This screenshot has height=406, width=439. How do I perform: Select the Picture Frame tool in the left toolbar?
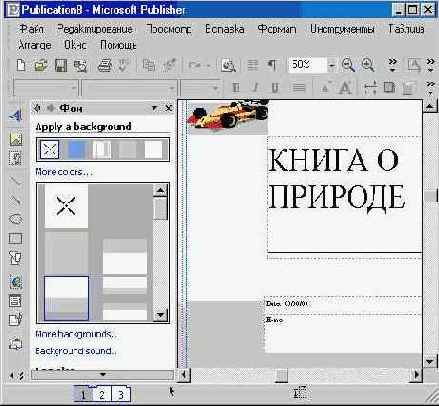(16, 139)
